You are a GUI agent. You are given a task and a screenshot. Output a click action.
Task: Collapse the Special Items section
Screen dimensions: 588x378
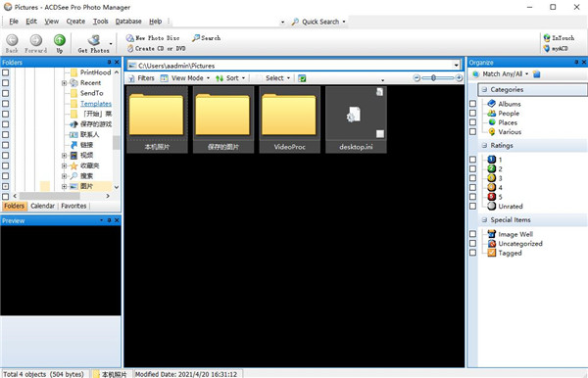(484, 220)
